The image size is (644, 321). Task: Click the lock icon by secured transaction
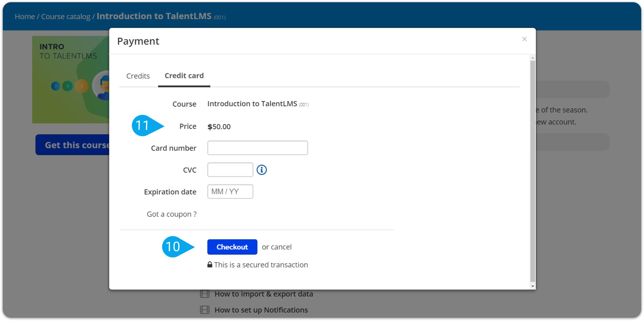tap(210, 265)
